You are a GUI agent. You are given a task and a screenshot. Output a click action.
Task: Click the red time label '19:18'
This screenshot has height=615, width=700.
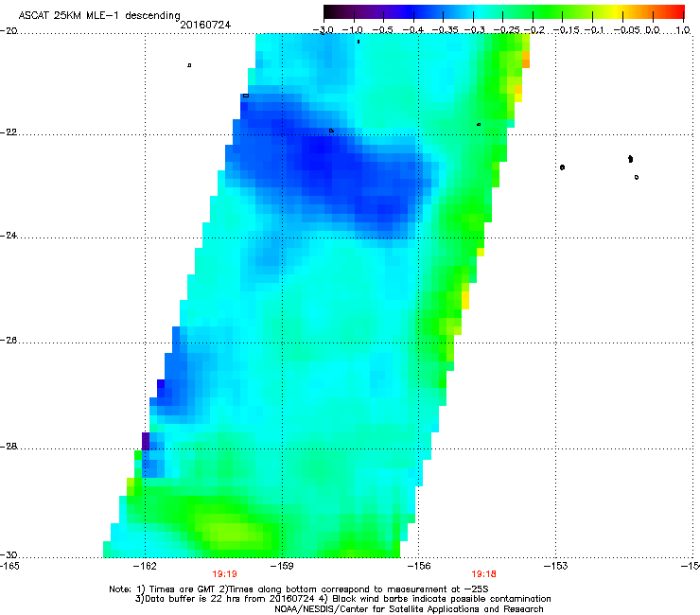tap(484, 574)
